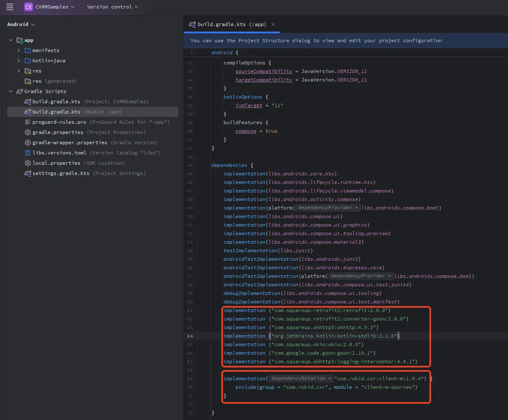Click the exclude call on line 70
This screenshot has height=420, width=508.
(246, 387)
